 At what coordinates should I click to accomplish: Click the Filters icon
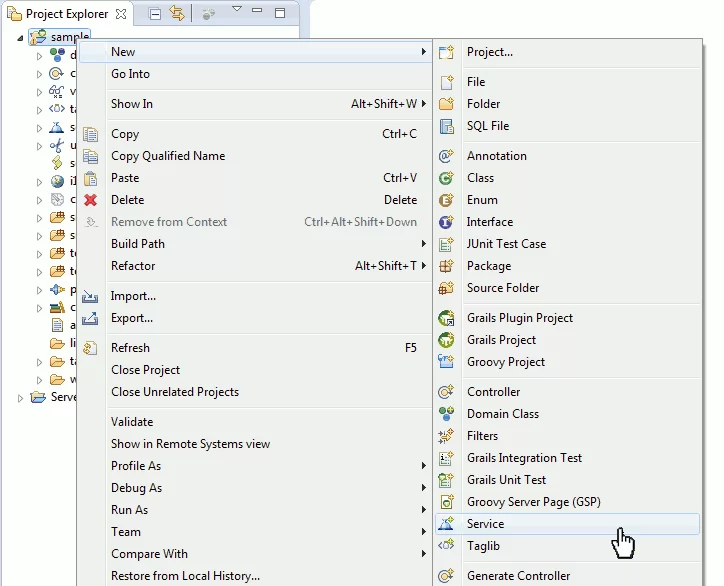[x=446, y=436]
